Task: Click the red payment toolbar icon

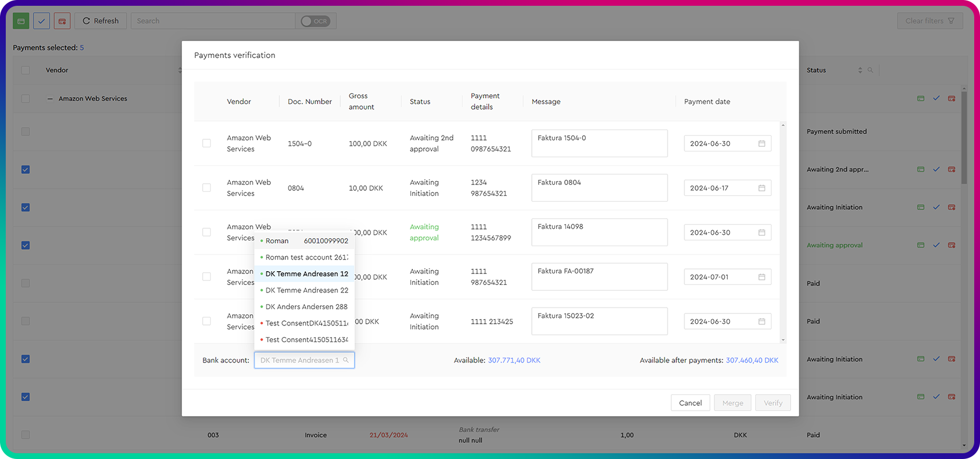Action: tap(62, 21)
